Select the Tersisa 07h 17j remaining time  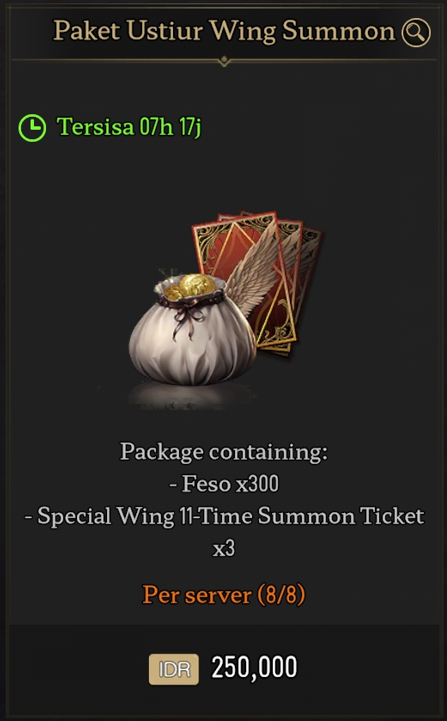pos(129,127)
